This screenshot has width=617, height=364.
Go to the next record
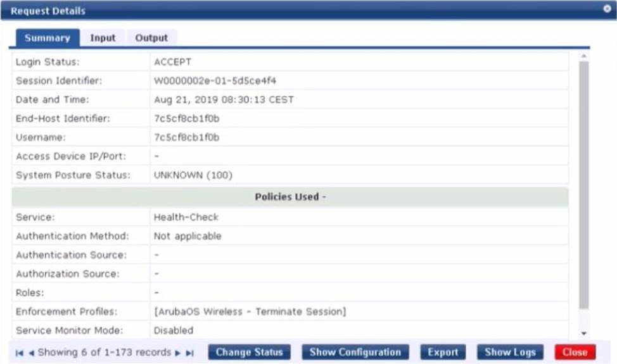178,353
